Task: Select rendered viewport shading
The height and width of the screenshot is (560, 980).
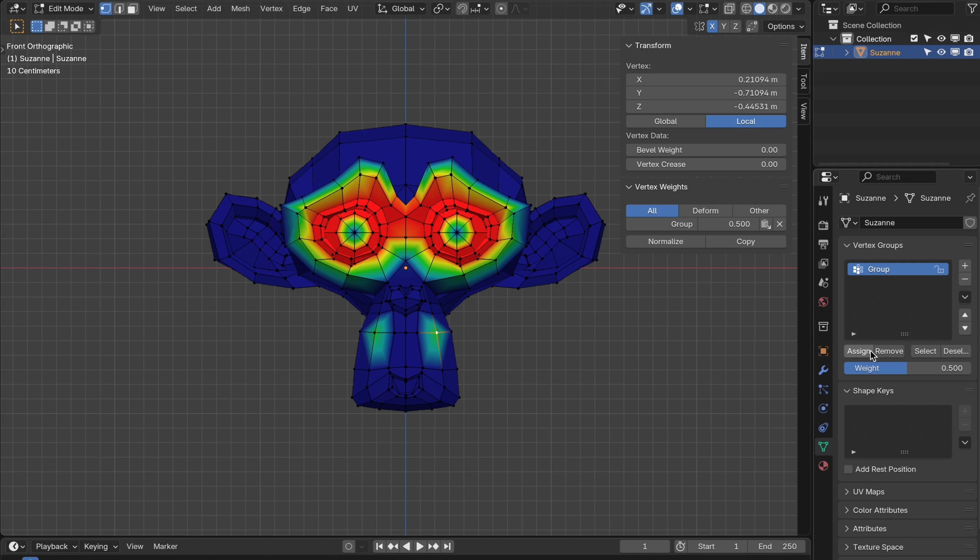Action: pyautogui.click(x=785, y=8)
